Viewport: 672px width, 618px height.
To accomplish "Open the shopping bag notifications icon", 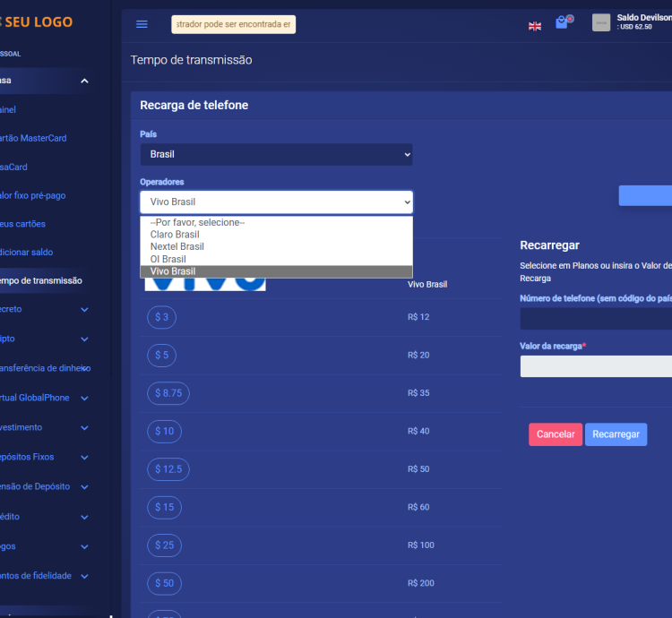I will coord(562,23).
